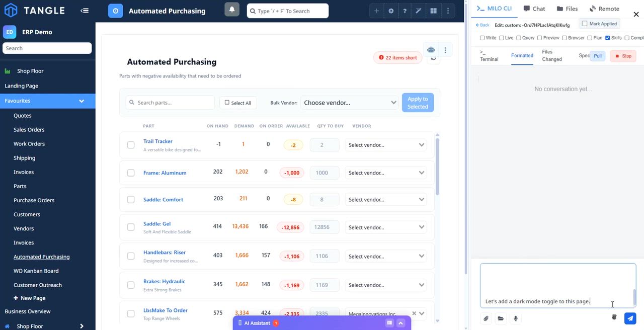644x330 pixels.
Task: Open the grid layout icon in toolbar
Action: [433, 11]
